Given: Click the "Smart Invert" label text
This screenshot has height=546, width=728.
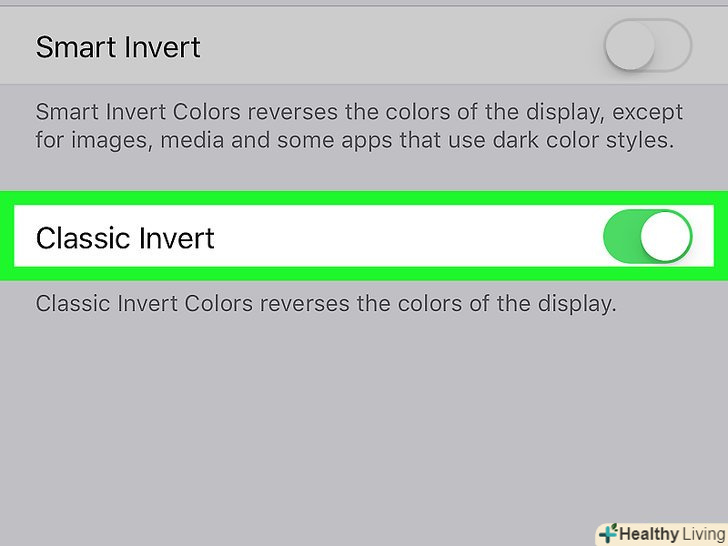Looking at the screenshot, I should coord(118,47).
